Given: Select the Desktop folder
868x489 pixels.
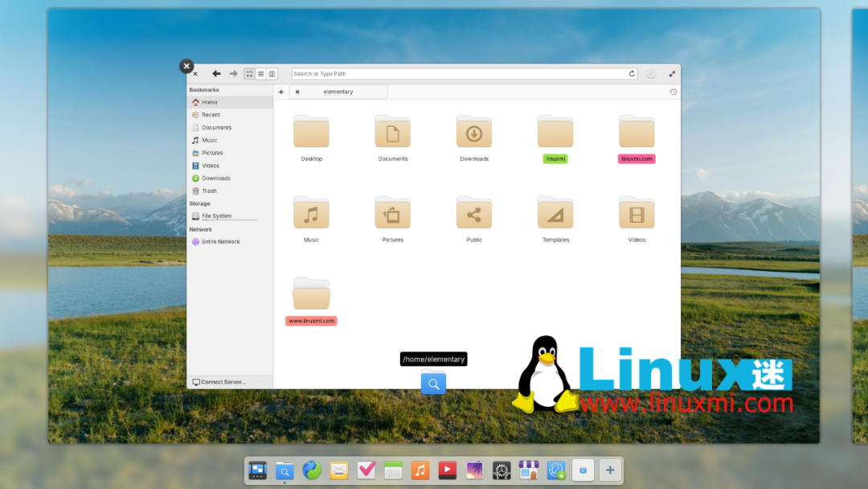Looking at the screenshot, I should pyautogui.click(x=311, y=138).
